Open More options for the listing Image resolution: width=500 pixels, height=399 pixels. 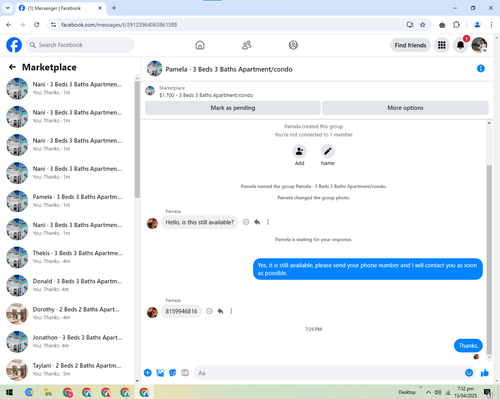click(405, 108)
